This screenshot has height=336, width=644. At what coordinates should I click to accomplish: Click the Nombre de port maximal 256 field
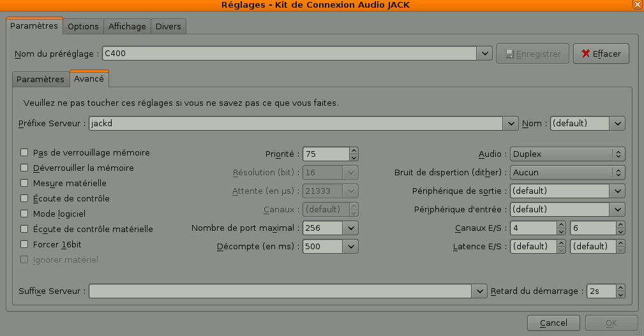pos(323,228)
